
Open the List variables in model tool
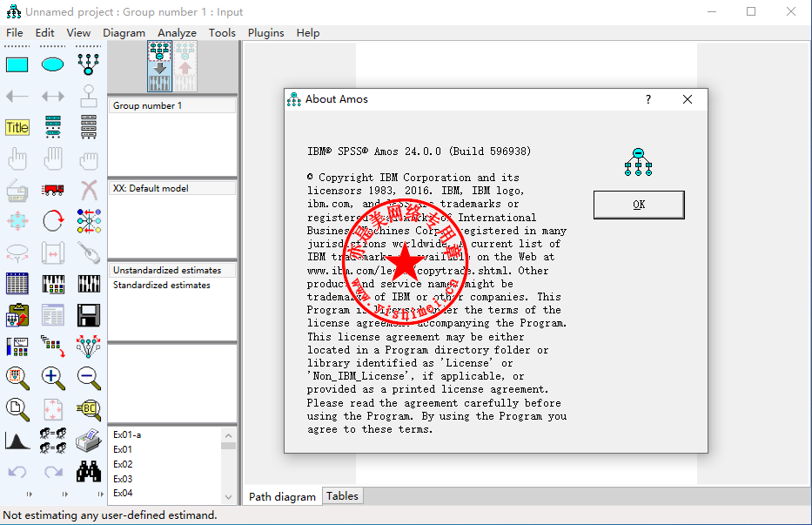coord(53,127)
